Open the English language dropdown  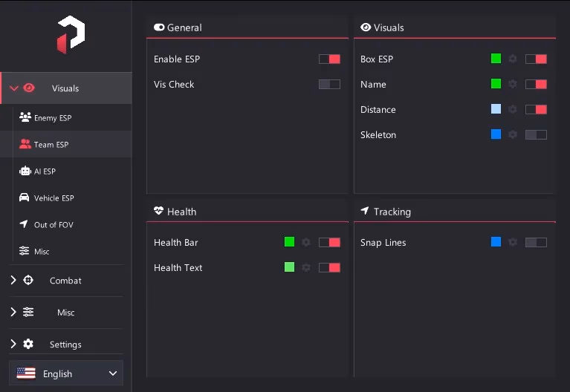[66, 373]
